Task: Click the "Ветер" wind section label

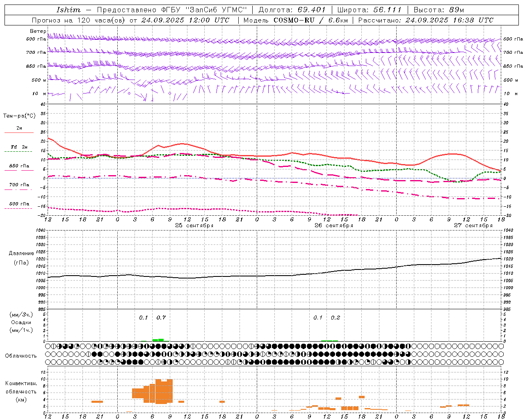Action: click(x=38, y=31)
